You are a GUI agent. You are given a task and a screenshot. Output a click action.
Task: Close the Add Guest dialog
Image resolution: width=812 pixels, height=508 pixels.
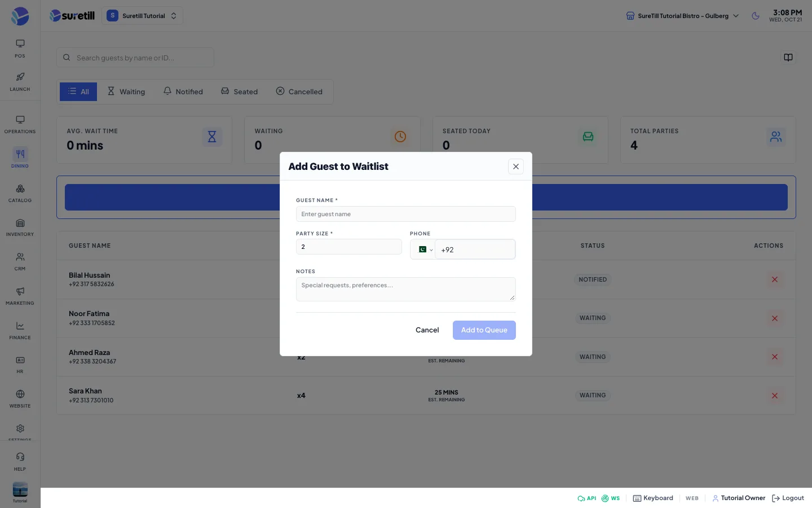coord(515,167)
